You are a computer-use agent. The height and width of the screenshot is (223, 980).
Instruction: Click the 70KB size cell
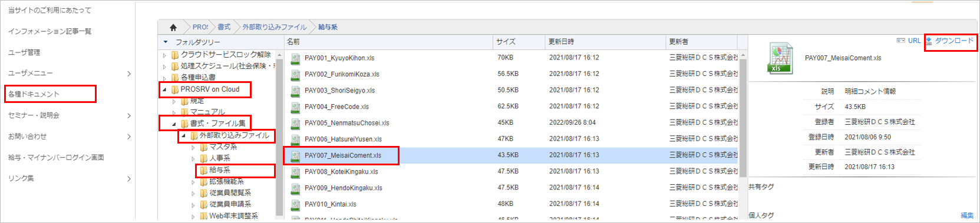click(x=506, y=58)
